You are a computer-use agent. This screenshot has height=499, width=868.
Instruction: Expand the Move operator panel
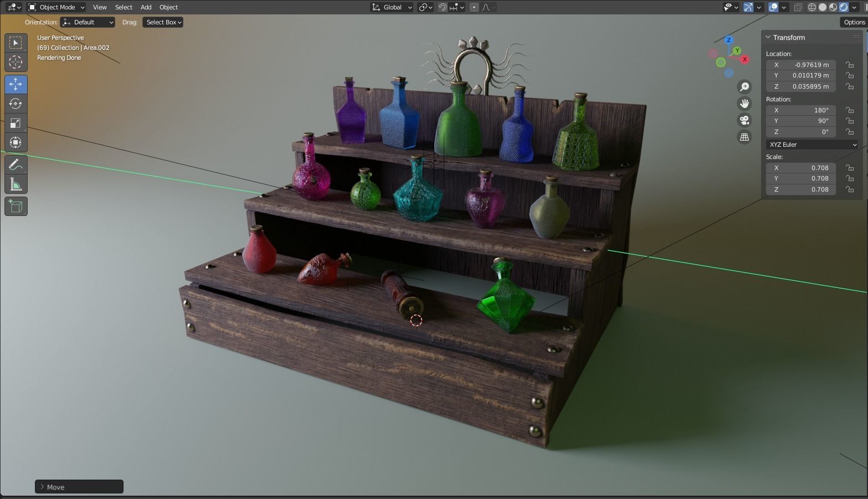[x=79, y=487]
